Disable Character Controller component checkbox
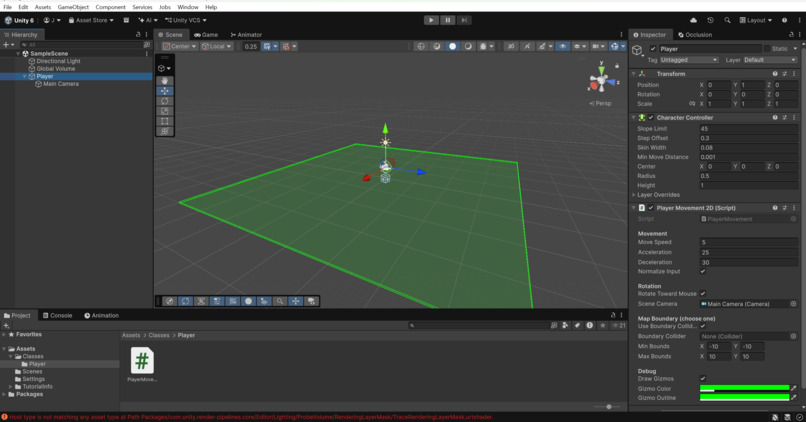Viewport: 806px width, 422px height. [x=651, y=117]
